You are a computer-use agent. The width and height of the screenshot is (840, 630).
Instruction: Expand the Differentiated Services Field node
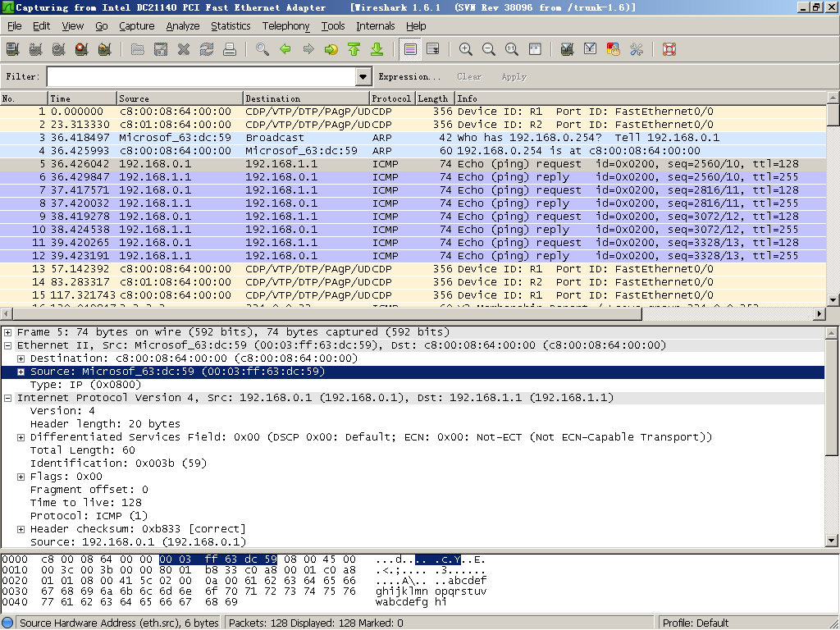(21, 437)
